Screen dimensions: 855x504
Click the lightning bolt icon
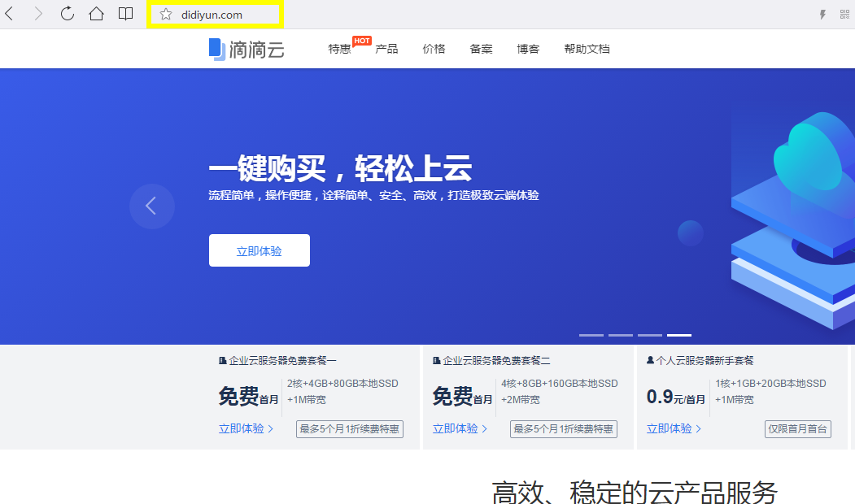coord(822,15)
